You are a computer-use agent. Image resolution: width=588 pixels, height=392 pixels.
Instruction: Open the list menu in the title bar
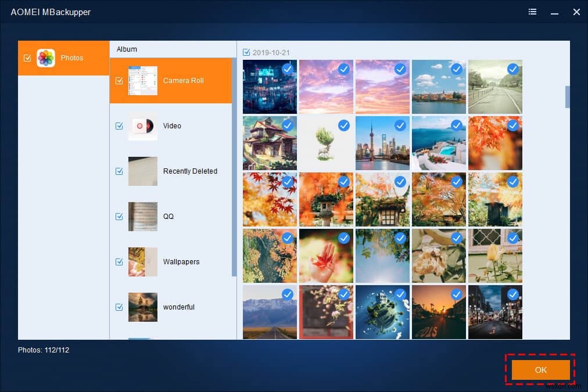(532, 12)
